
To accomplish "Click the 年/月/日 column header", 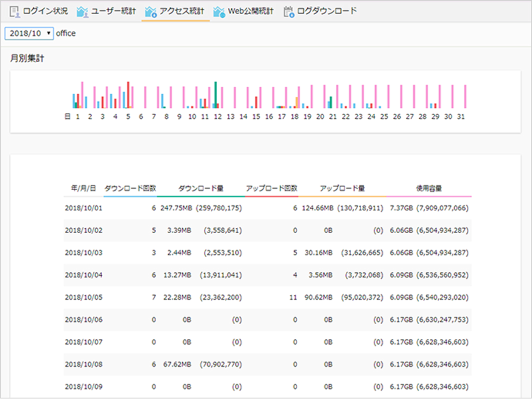I will [x=83, y=188].
